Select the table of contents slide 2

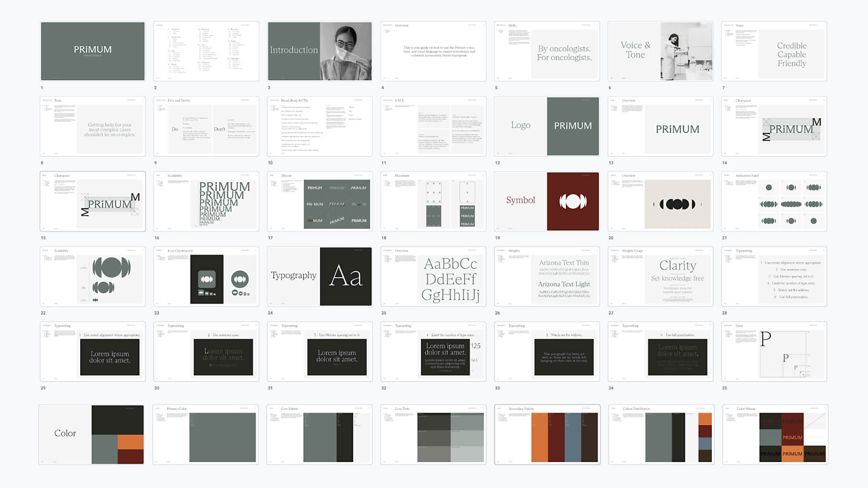(206, 51)
